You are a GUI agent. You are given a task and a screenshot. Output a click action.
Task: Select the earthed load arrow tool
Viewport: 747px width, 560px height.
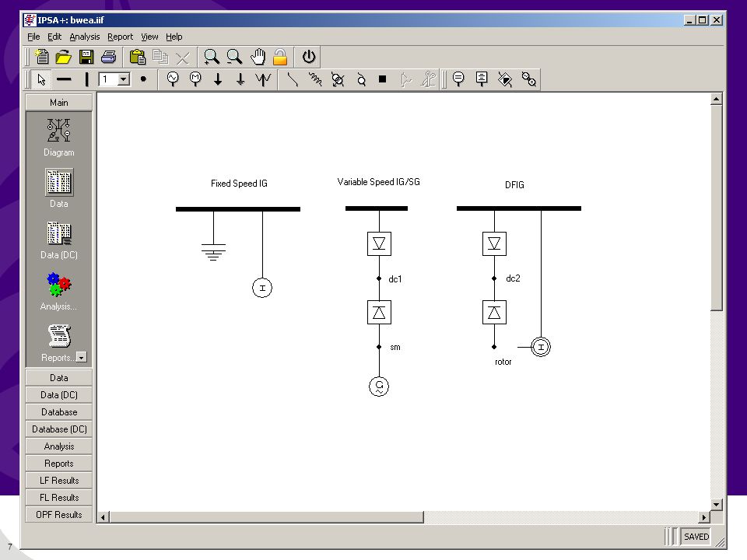(240, 79)
